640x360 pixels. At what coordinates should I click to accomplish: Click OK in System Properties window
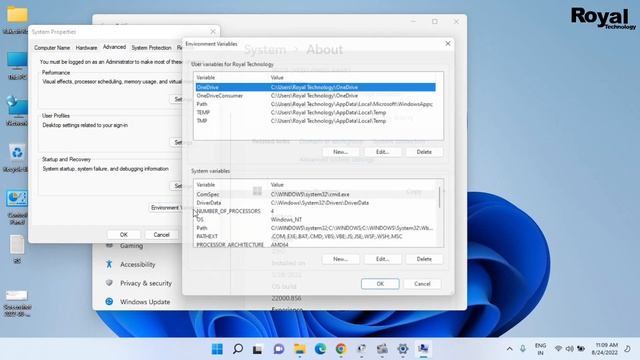coord(124,235)
